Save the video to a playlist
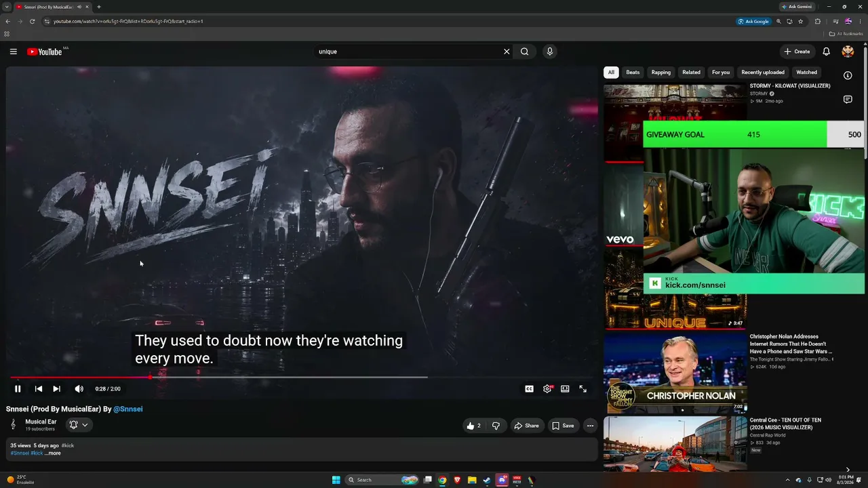868x488 pixels. tap(563, 426)
